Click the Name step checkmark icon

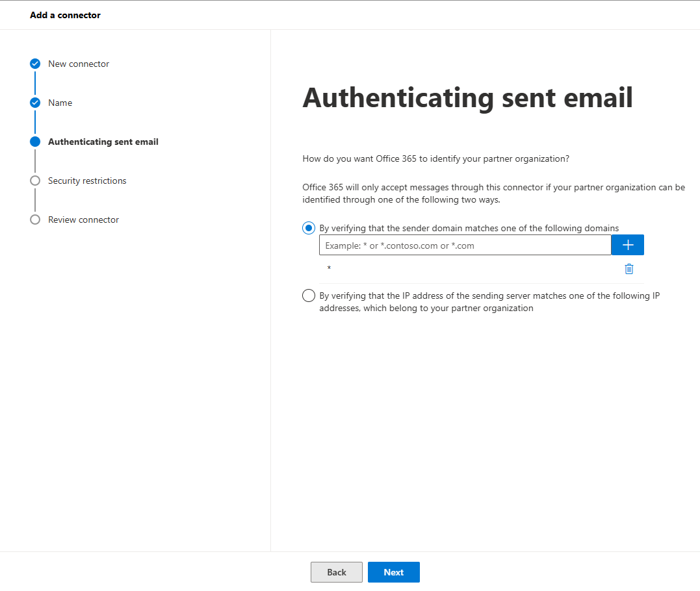[x=35, y=103]
